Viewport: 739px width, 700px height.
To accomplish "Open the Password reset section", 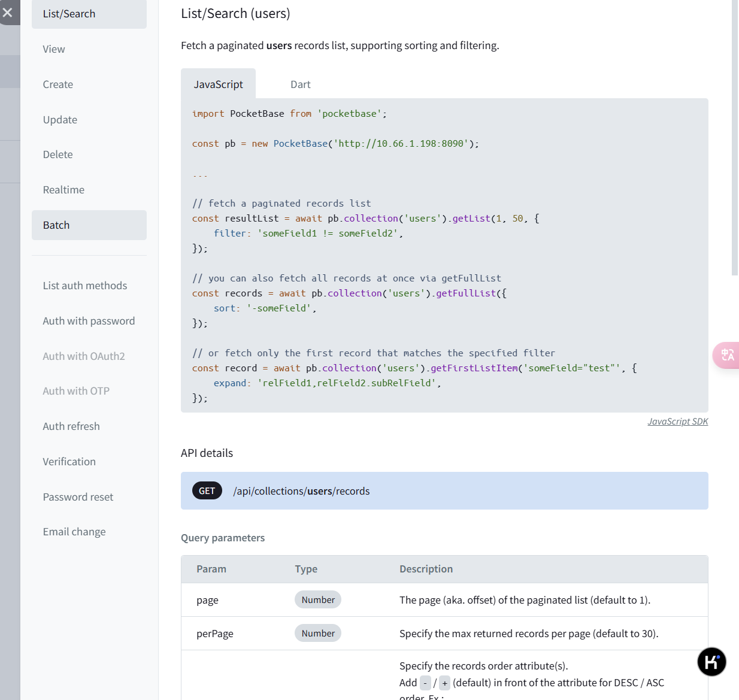I will click(x=78, y=497).
